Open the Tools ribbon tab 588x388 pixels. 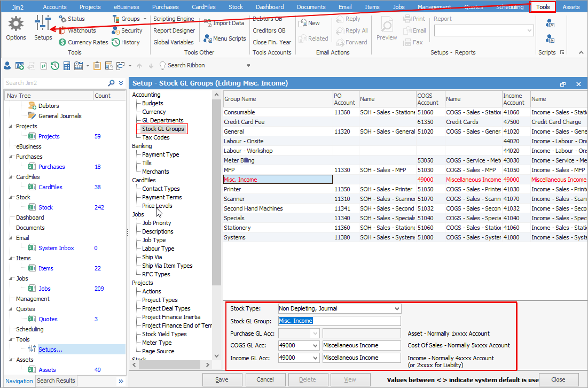point(543,7)
